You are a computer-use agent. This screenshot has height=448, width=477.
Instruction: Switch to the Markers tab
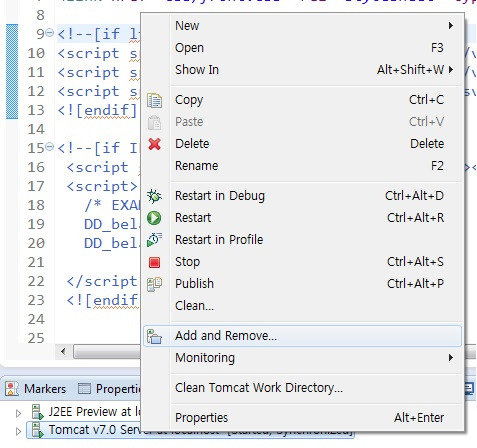36,389
